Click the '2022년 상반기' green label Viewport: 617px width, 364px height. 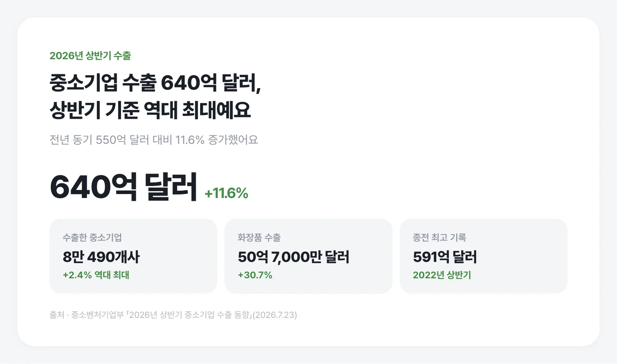[442, 275]
